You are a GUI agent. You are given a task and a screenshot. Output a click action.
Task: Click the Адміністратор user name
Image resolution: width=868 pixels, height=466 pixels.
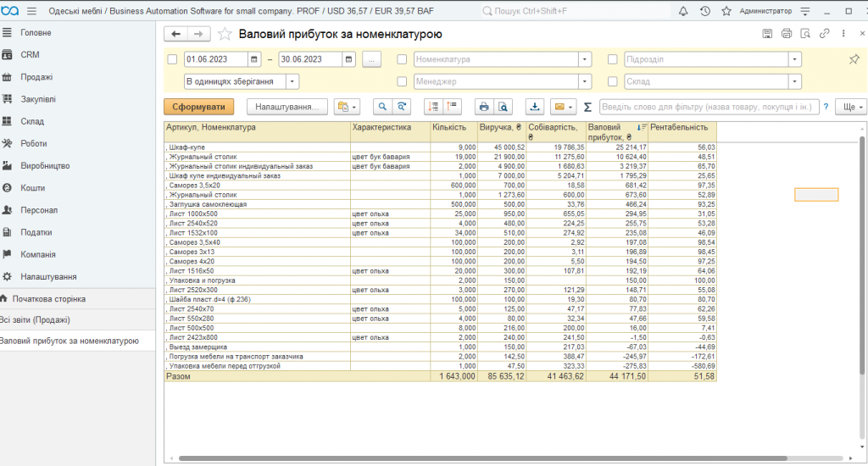(x=765, y=11)
